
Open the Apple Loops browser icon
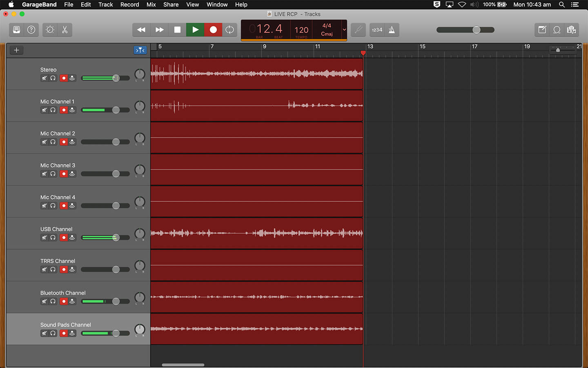557,30
